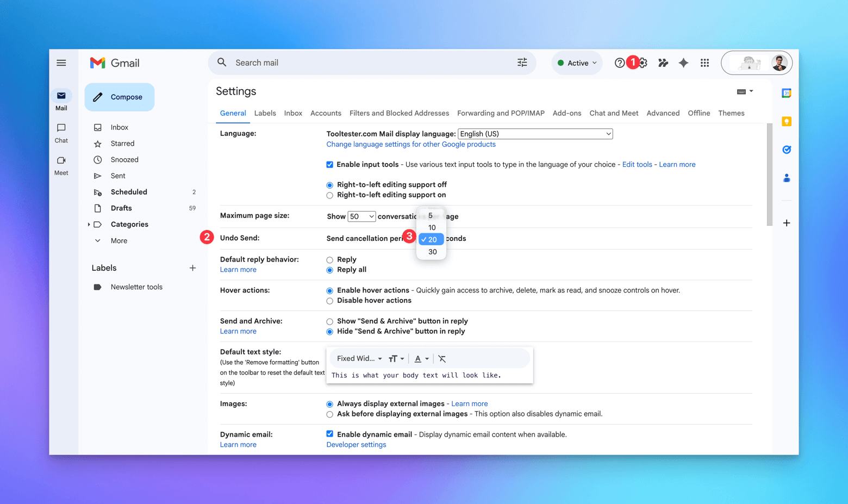Switch to the Forwarding and POP/IMAP tab
Screen dimensions: 848x504
point(500,113)
